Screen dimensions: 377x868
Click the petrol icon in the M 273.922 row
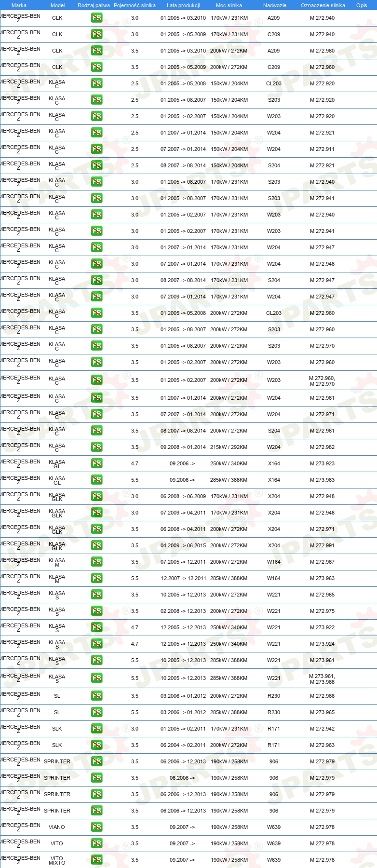pos(96,628)
